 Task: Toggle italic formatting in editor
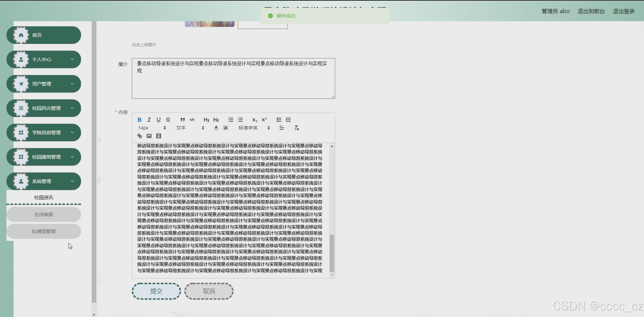(149, 120)
